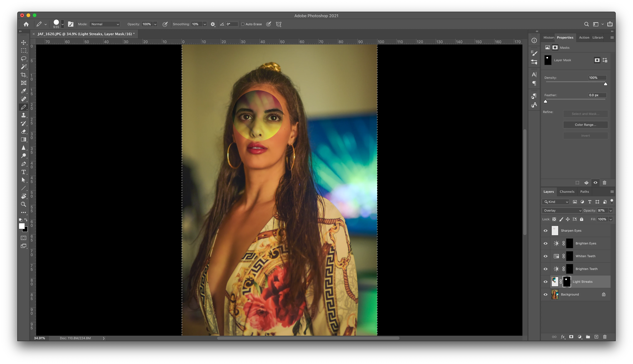Select the Zoom tool in toolbar
The height and width of the screenshot is (364, 633).
coord(24,204)
